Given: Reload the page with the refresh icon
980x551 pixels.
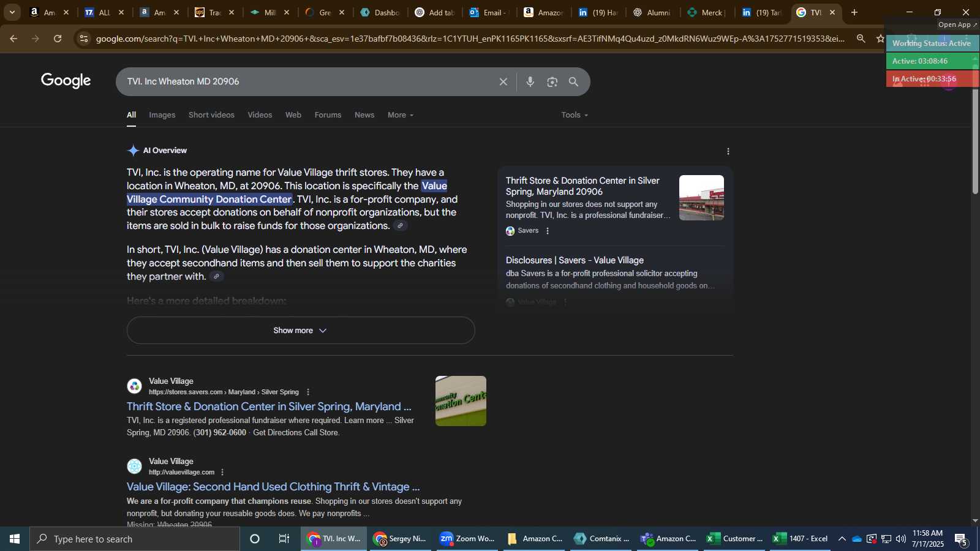Looking at the screenshot, I should (x=58, y=39).
